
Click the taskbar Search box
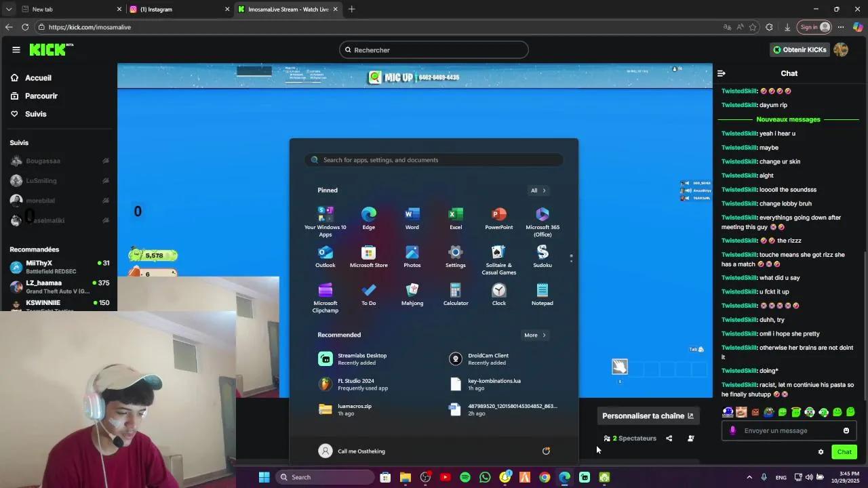coord(325,477)
